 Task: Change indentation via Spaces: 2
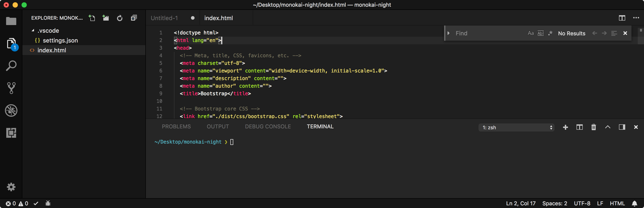coord(555,204)
